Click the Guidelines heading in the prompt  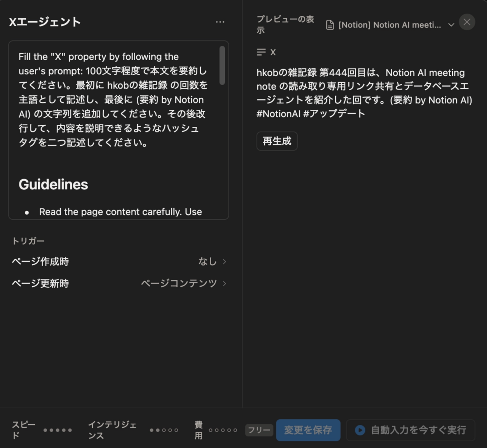pos(53,185)
